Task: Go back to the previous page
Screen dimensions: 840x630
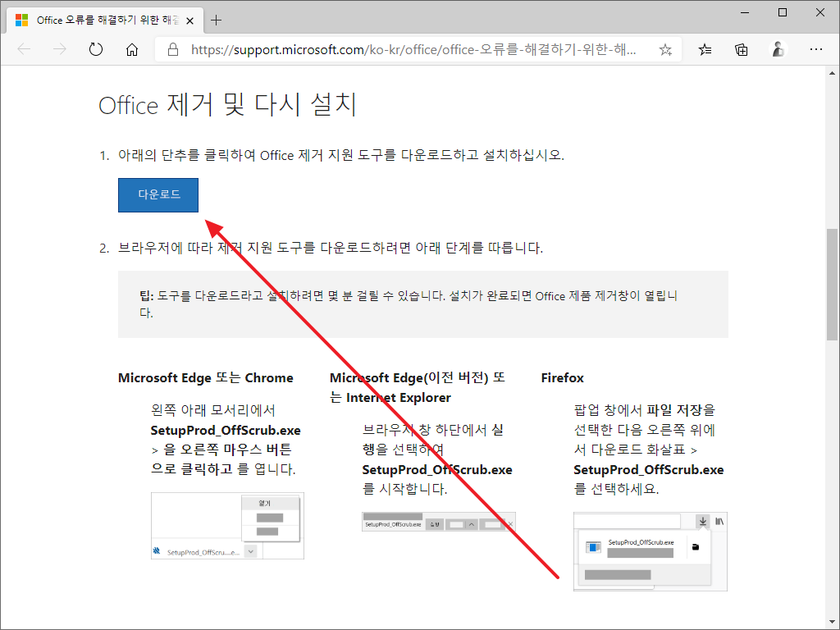Action: click(x=23, y=49)
